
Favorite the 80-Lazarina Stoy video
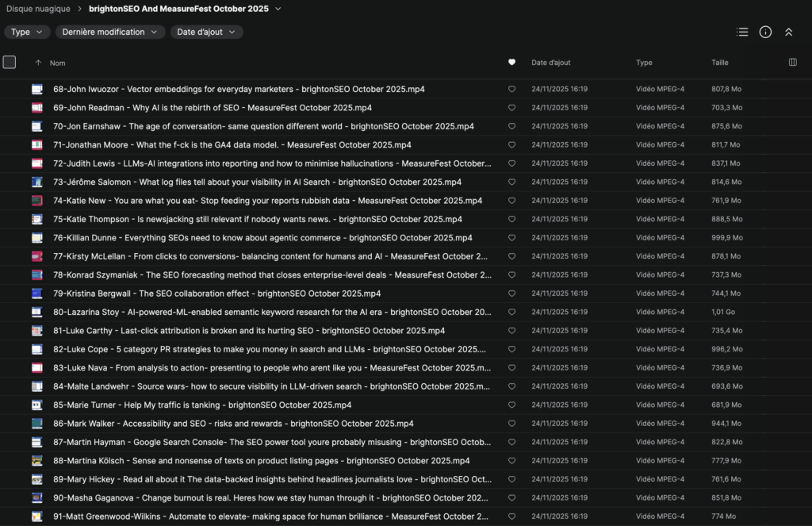pyautogui.click(x=511, y=313)
